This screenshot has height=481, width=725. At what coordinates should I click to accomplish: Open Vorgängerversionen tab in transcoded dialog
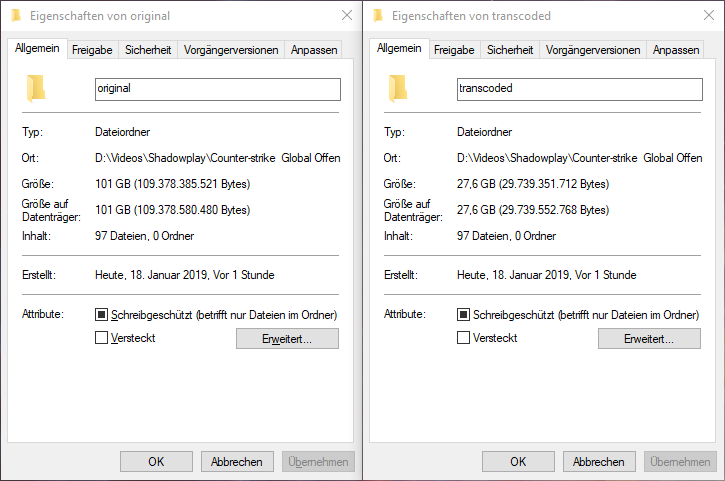pos(594,50)
